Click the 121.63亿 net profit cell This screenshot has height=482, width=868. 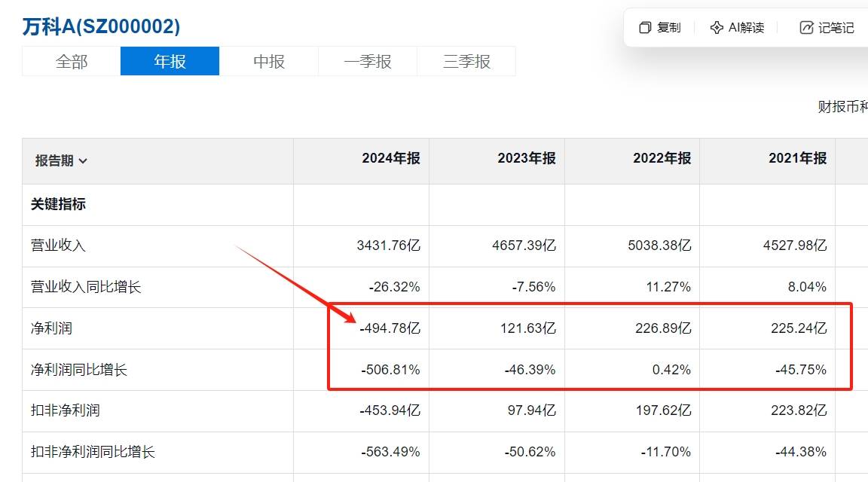(x=528, y=328)
